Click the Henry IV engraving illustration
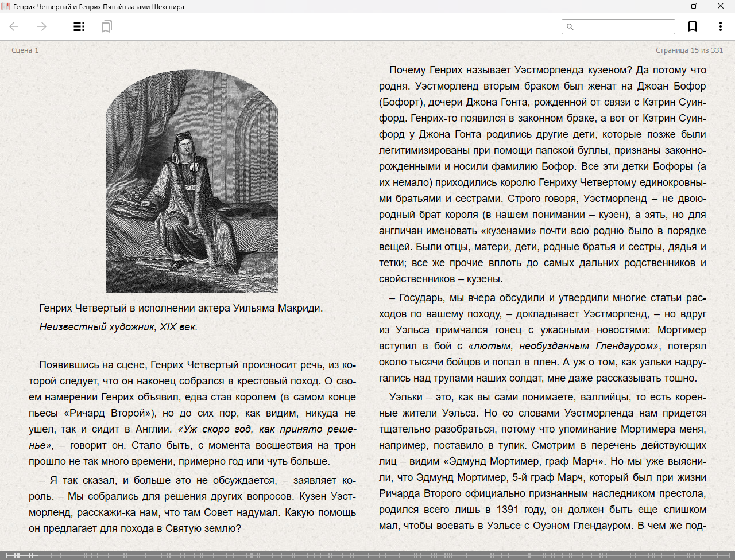Screen dimensions: 735x560 coord(192,181)
